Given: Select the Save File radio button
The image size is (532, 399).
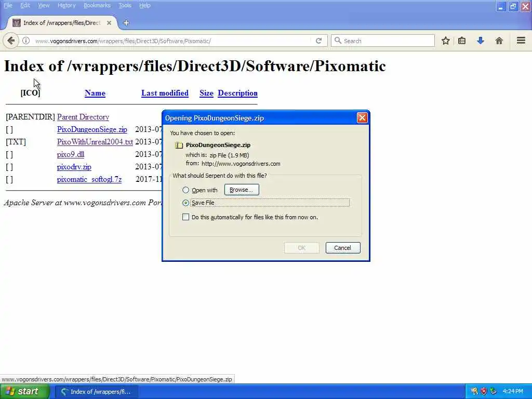Looking at the screenshot, I should 185,203.
